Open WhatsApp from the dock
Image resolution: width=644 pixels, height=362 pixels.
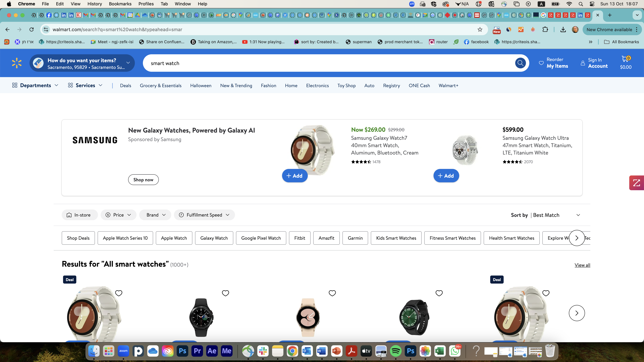click(455, 351)
